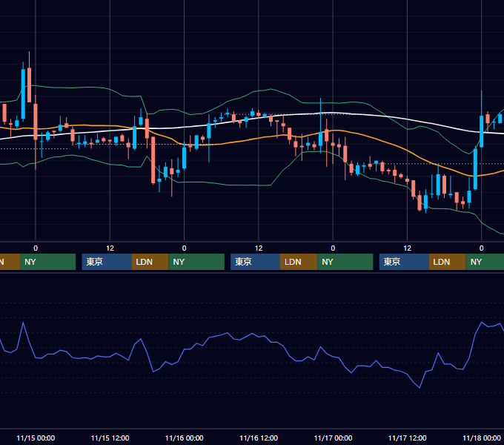Click the NY session block spanning 11/18 00:00

(485, 262)
